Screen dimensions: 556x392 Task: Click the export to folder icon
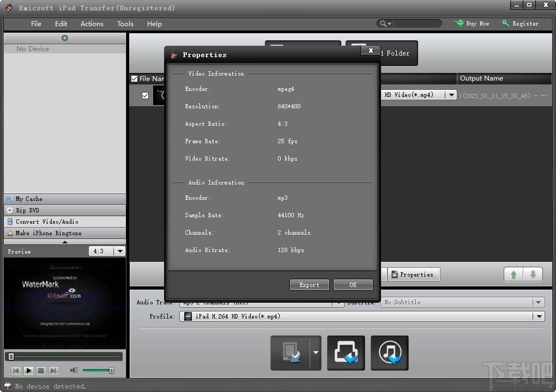coord(346,353)
